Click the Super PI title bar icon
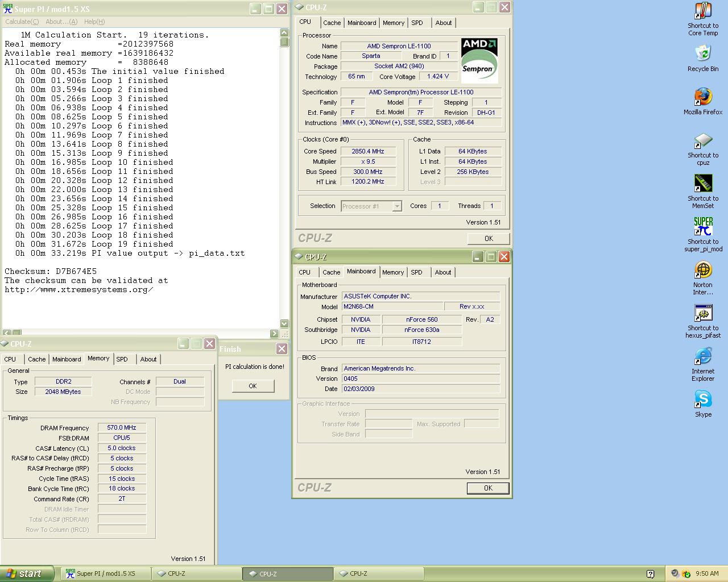Image resolution: width=728 pixels, height=582 pixels. coord(8,9)
